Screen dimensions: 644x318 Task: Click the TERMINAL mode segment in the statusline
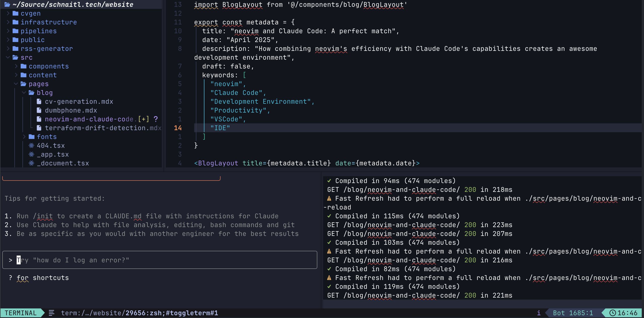[x=20, y=313]
